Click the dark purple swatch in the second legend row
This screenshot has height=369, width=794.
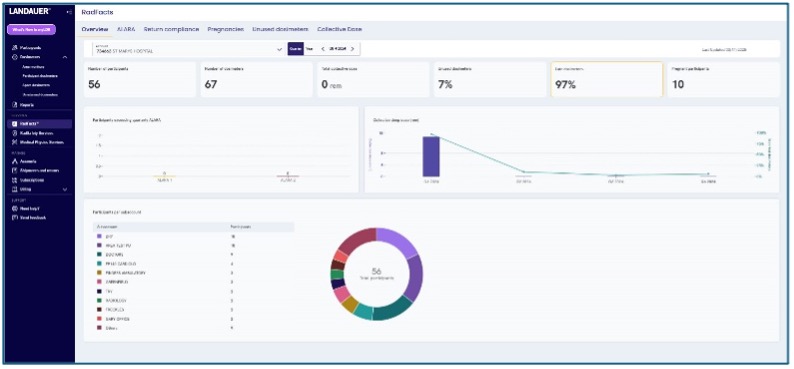[x=100, y=245]
